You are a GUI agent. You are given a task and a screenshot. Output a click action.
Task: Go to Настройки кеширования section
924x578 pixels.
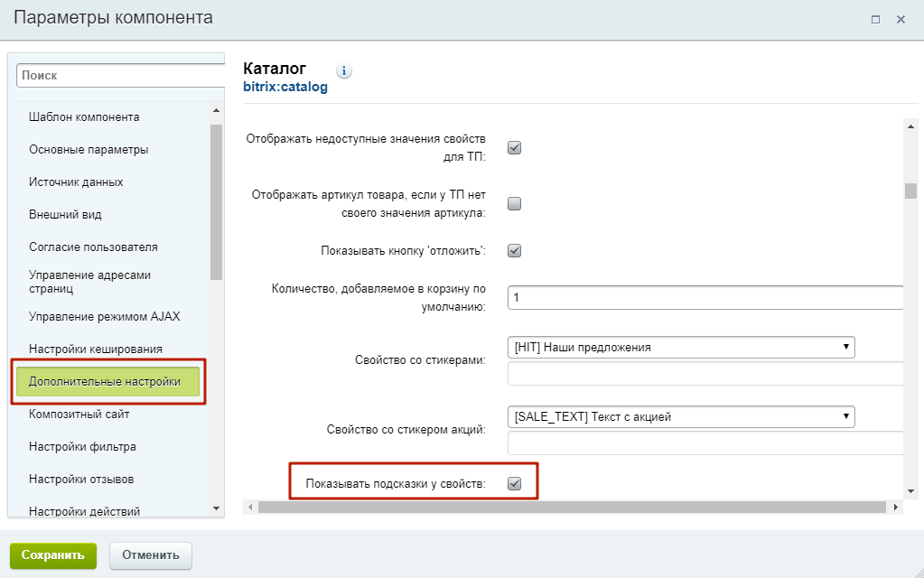[96, 349]
